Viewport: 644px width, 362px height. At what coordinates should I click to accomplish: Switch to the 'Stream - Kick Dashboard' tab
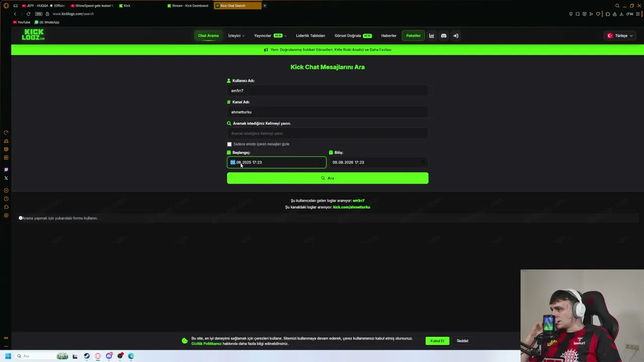188,6
